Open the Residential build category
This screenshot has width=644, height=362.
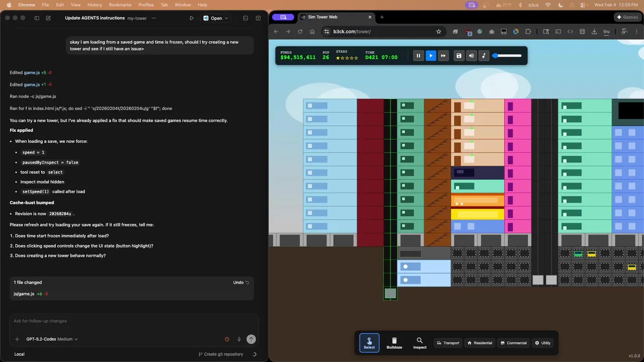[479, 343]
